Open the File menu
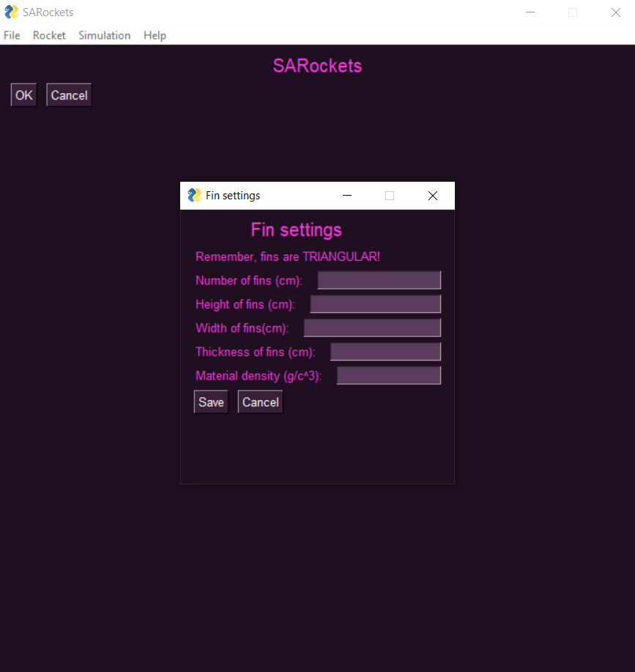 (x=12, y=35)
